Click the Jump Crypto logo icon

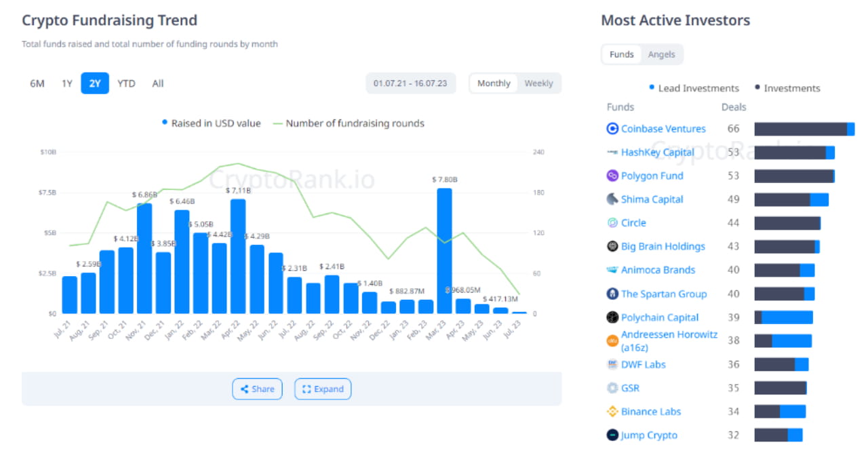(612, 435)
